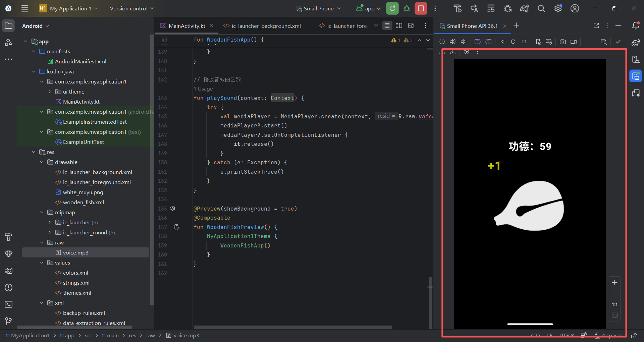Rotate the emulator device left
This screenshot has width=644, height=342.
coord(477,42)
